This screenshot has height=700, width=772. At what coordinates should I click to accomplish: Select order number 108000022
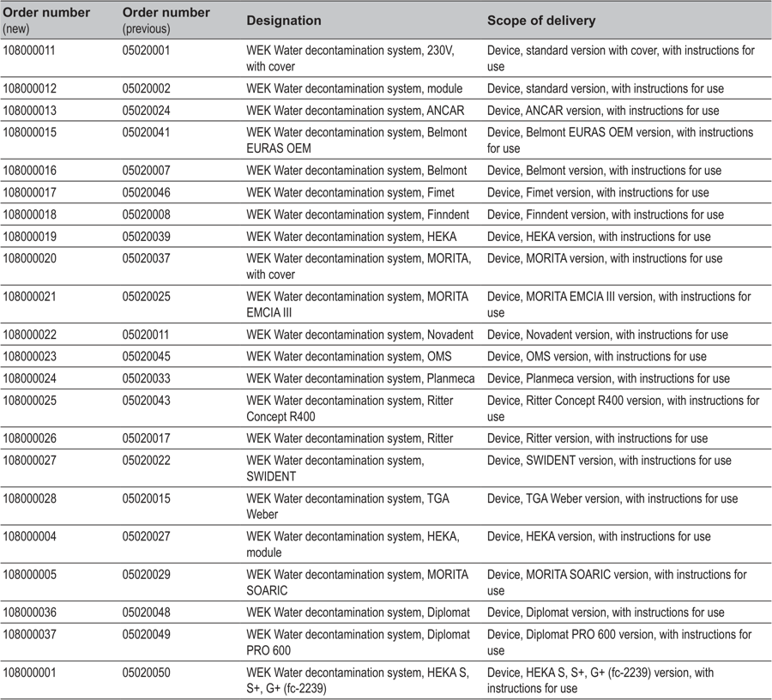coord(29,335)
